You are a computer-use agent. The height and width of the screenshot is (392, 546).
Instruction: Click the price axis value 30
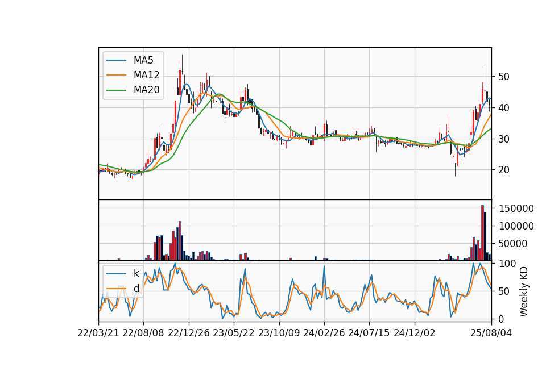coord(504,139)
